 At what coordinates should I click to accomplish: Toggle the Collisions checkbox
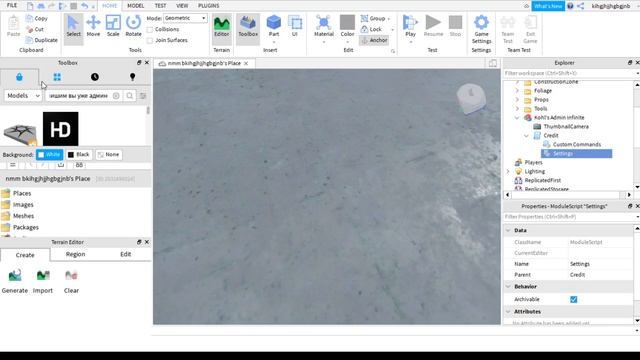coord(150,30)
